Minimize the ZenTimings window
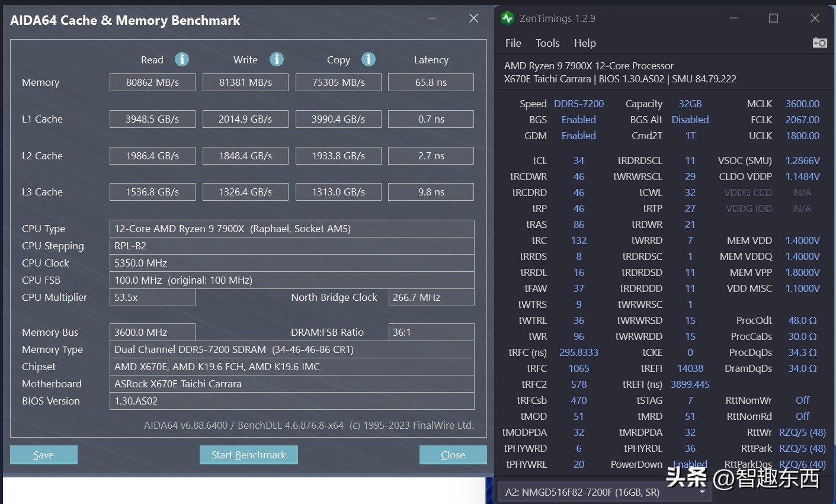This screenshot has height=504, width=836. click(x=733, y=18)
